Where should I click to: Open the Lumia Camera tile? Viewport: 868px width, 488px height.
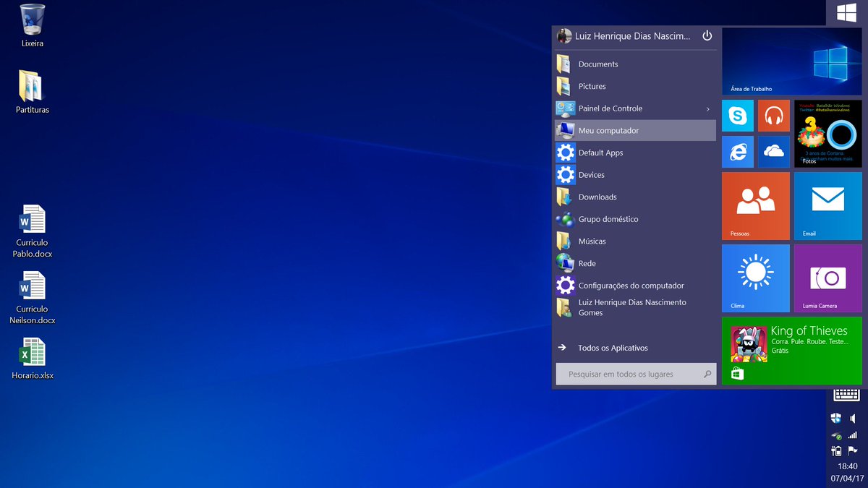click(828, 278)
